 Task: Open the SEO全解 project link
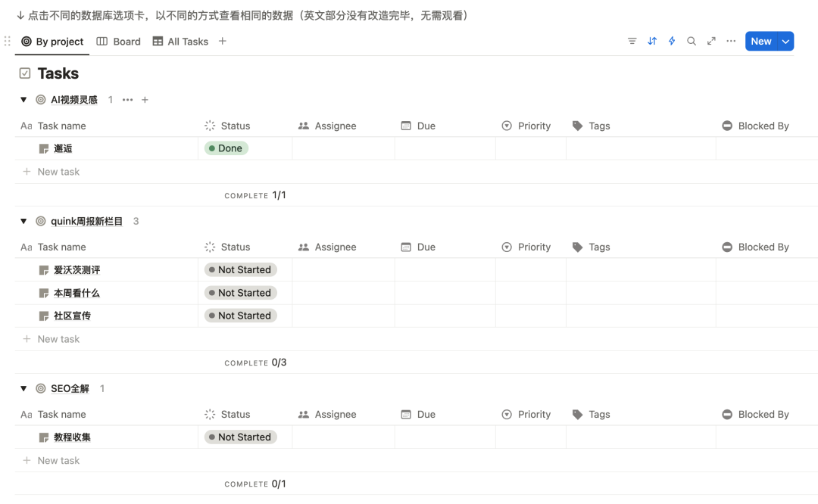(x=70, y=388)
